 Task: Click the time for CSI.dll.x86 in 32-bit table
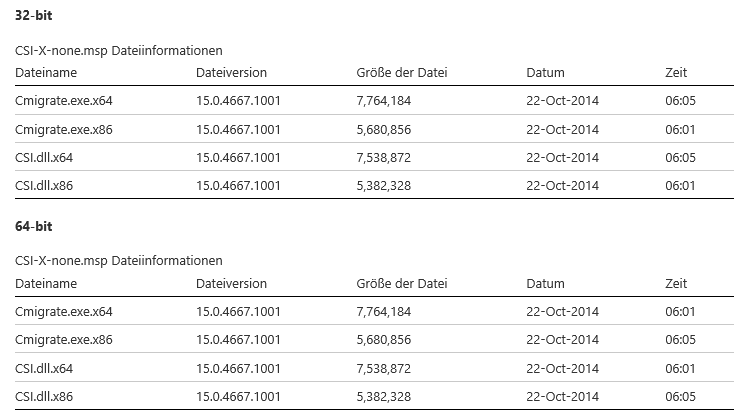[681, 185]
